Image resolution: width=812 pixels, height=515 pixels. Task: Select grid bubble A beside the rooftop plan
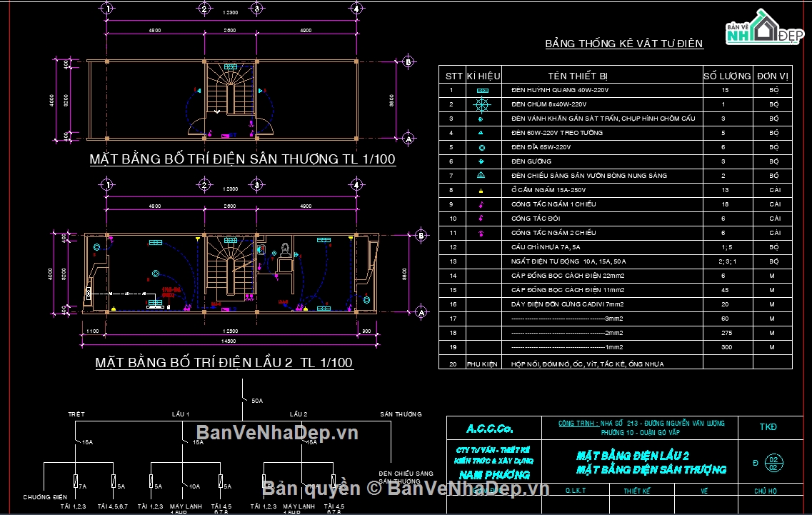pyautogui.click(x=408, y=139)
